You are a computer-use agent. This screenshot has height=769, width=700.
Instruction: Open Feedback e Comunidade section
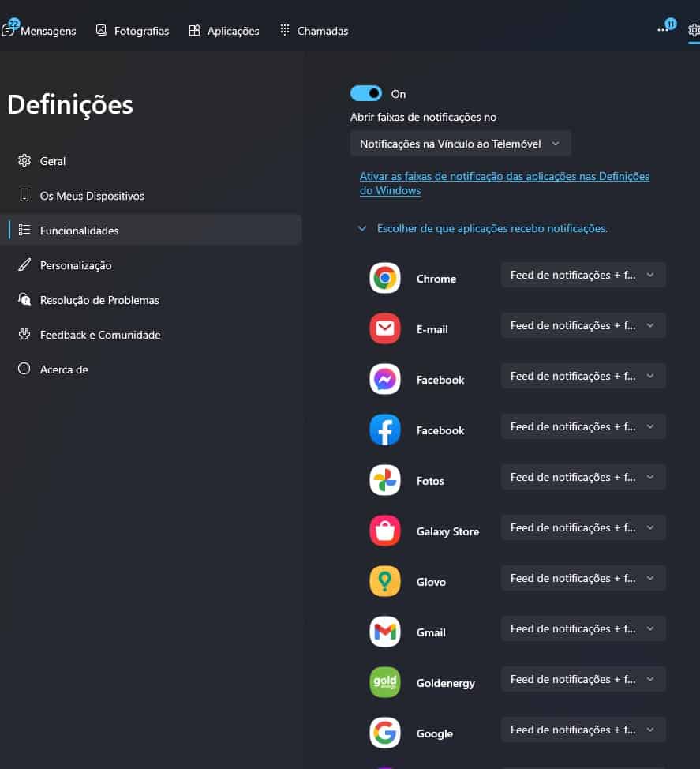click(151, 335)
